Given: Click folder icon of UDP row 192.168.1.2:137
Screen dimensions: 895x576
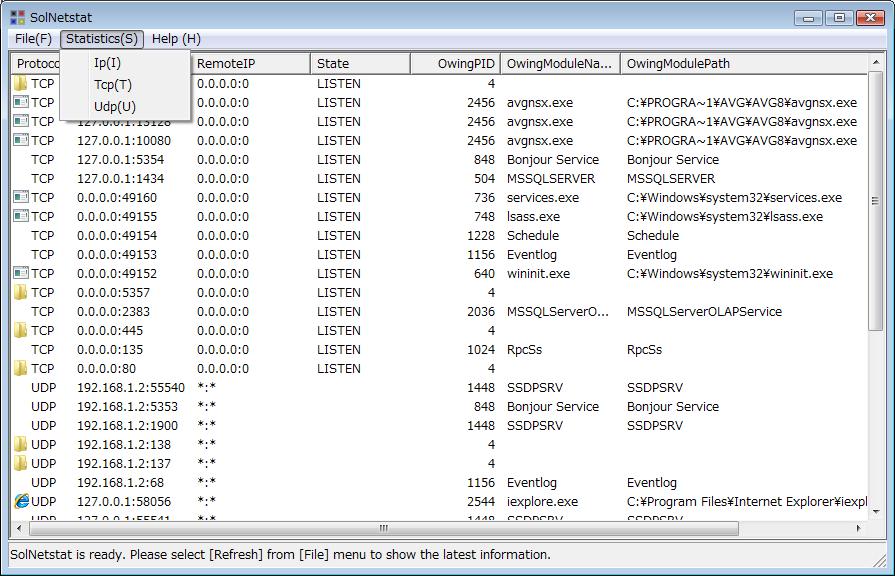Looking at the screenshot, I should point(21,463).
